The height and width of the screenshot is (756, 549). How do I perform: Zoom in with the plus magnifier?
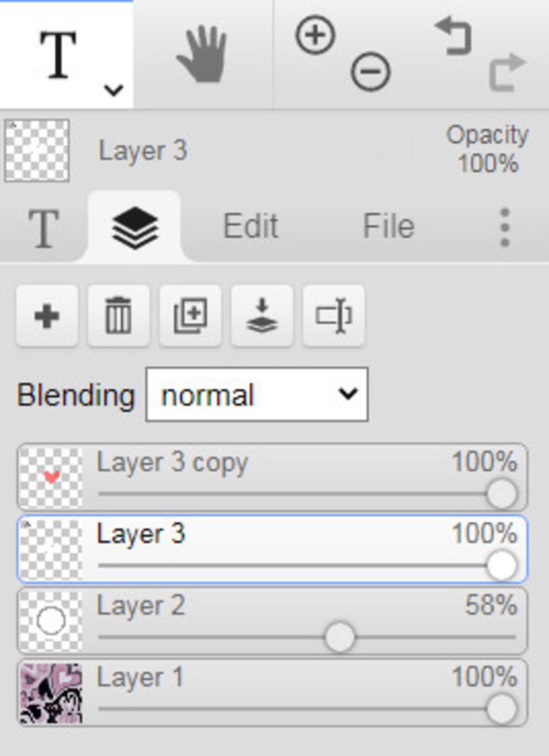coord(315,35)
